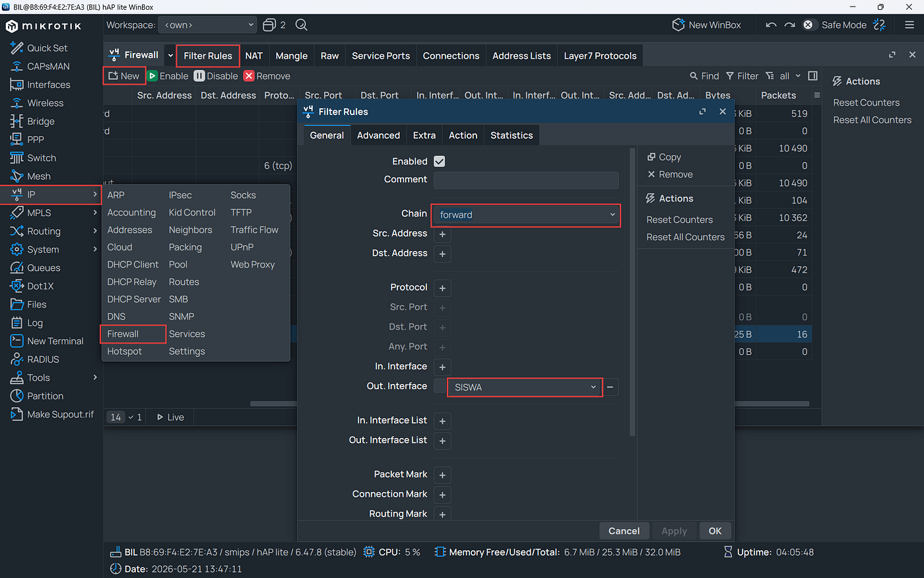Viewport: 924px width, 578px height.
Task: Click the green Enable play icon
Action: click(x=152, y=76)
